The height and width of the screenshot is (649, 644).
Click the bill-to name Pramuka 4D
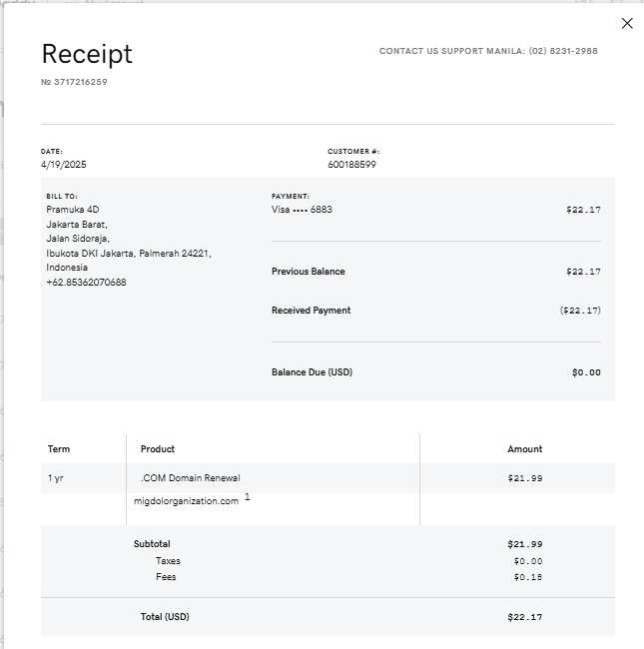click(x=73, y=210)
